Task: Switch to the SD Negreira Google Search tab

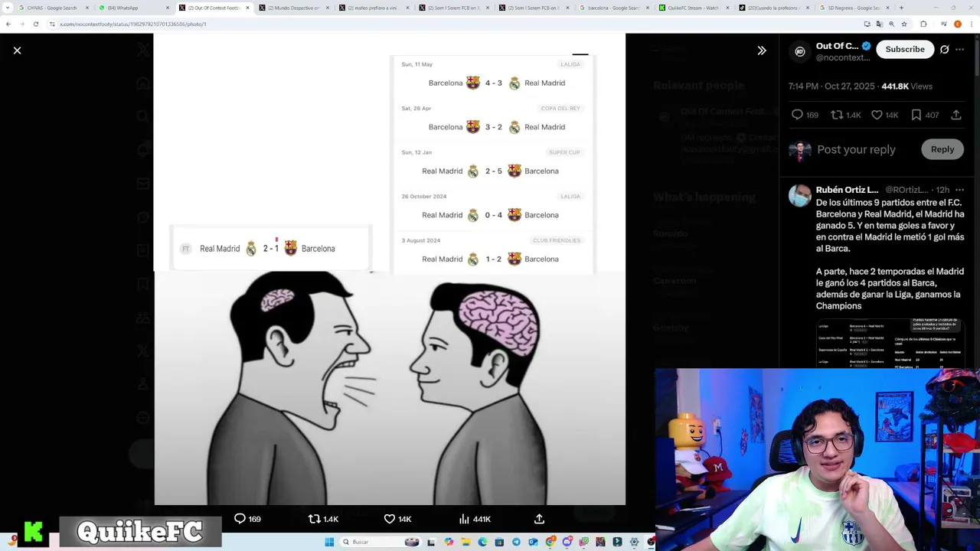Action: [x=853, y=8]
